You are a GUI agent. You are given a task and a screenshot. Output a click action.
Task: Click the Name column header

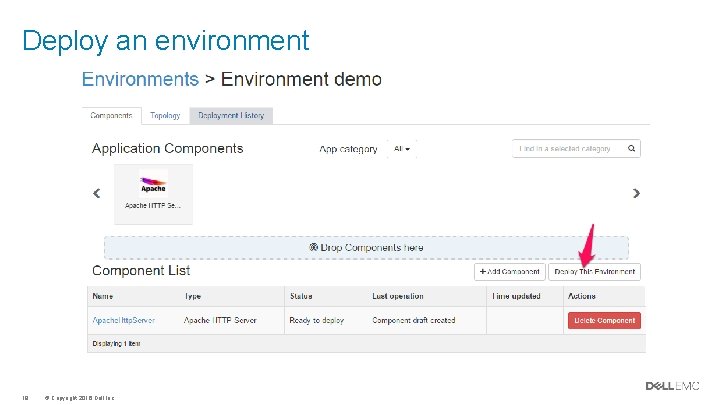(103, 296)
